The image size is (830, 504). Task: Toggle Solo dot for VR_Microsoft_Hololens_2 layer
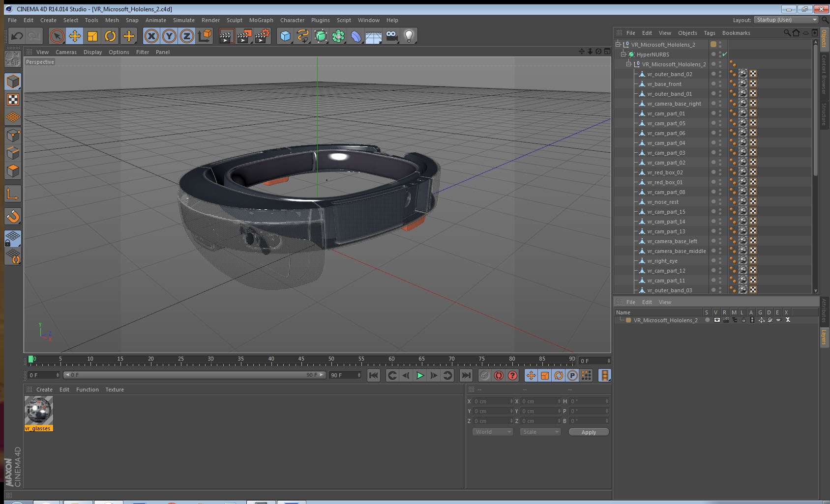point(708,320)
